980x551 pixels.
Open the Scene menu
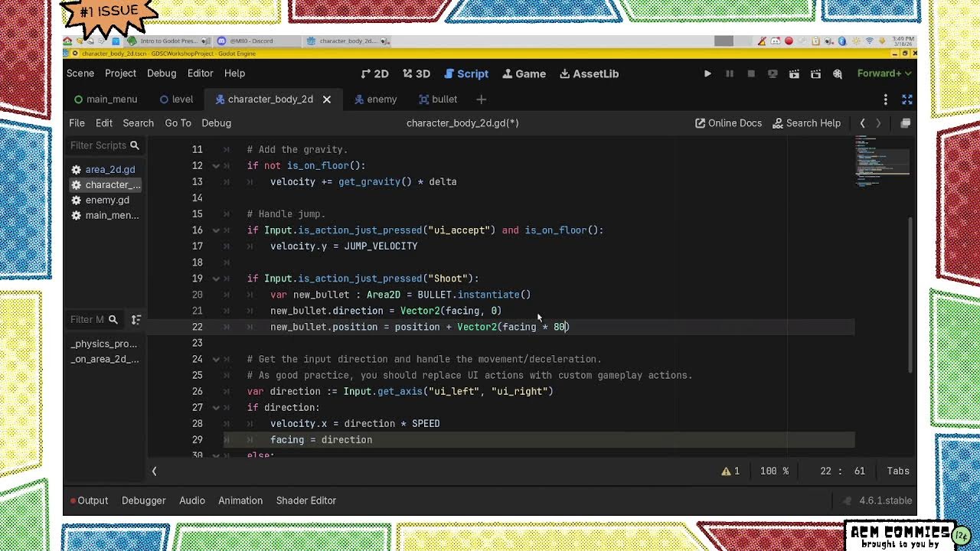tap(80, 73)
